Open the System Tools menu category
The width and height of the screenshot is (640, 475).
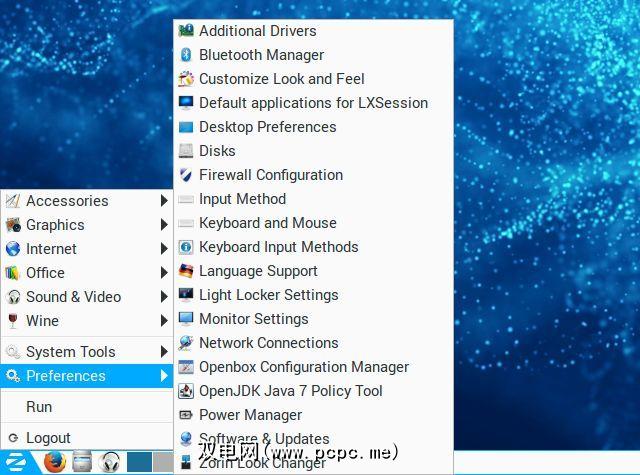pyautogui.click(x=87, y=352)
